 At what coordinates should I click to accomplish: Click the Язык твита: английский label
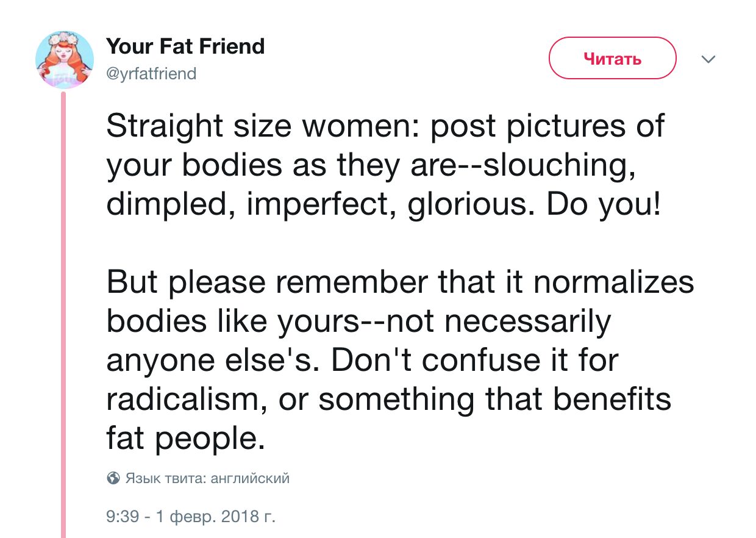point(207,478)
